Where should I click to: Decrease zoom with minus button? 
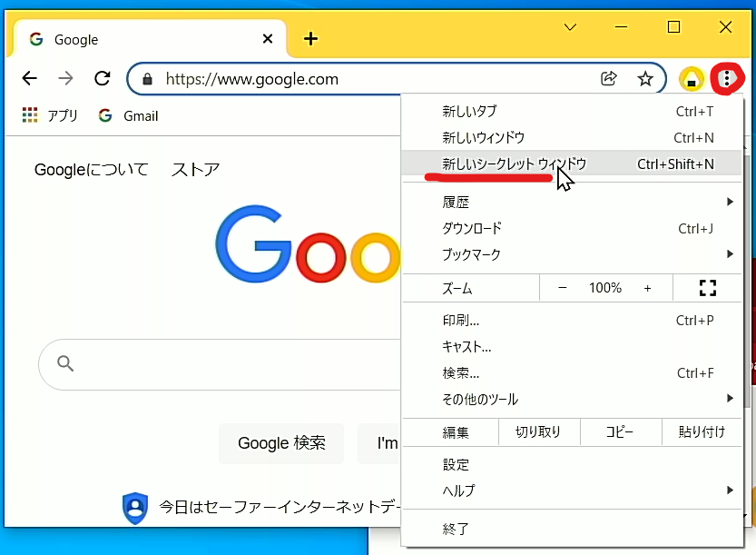[562, 288]
